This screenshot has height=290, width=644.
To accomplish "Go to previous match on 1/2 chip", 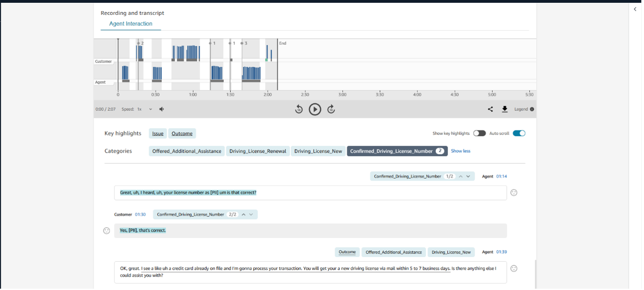I will pyautogui.click(x=461, y=176).
